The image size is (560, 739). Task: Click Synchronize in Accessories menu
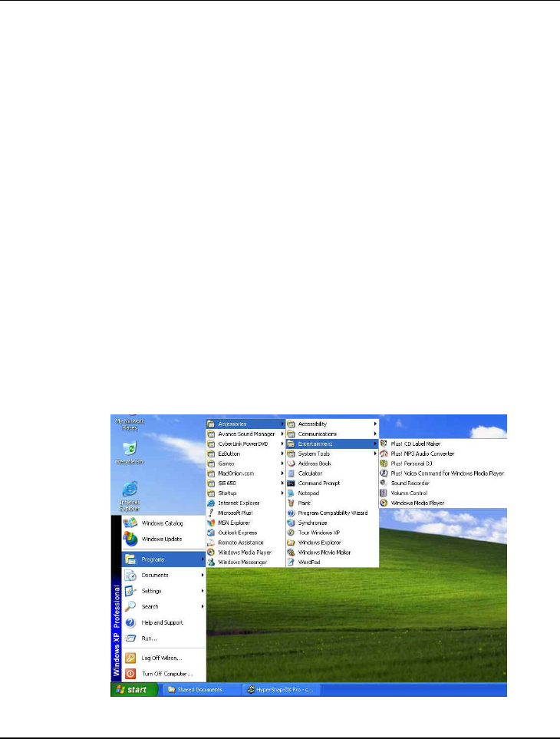coord(332,523)
